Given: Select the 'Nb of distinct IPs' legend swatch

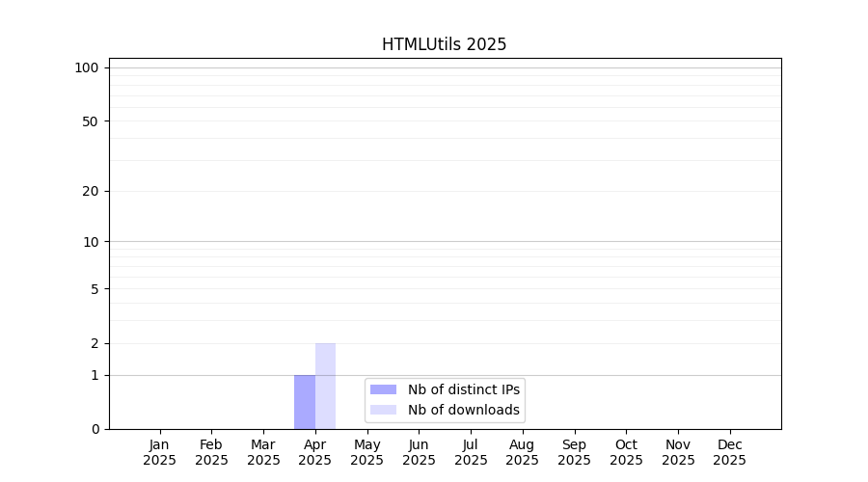Looking at the screenshot, I should click(x=383, y=389).
